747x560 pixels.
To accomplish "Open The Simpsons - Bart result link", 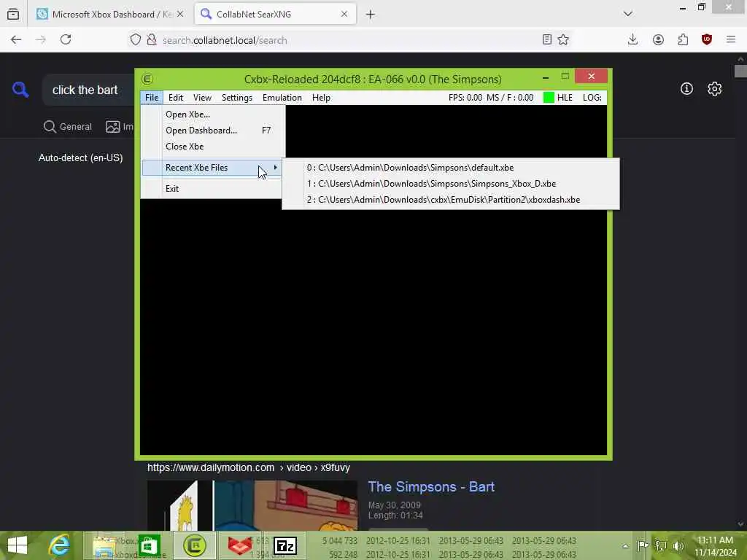I will click(x=431, y=486).
